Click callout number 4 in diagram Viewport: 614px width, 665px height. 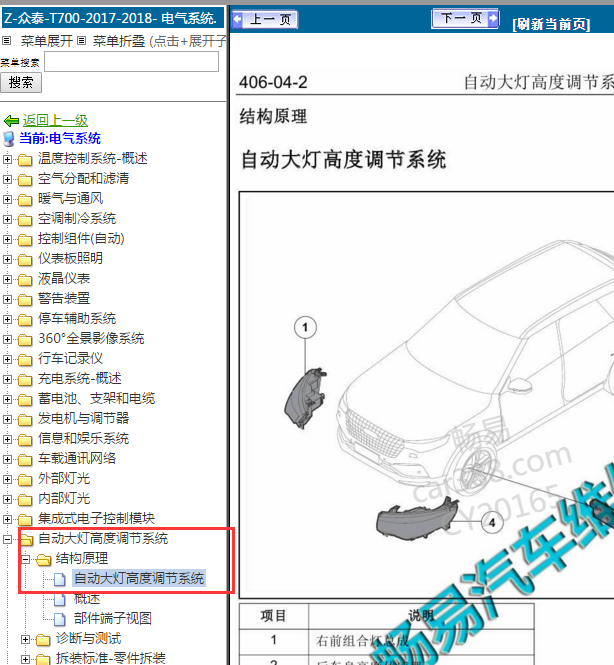coord(492,522)
